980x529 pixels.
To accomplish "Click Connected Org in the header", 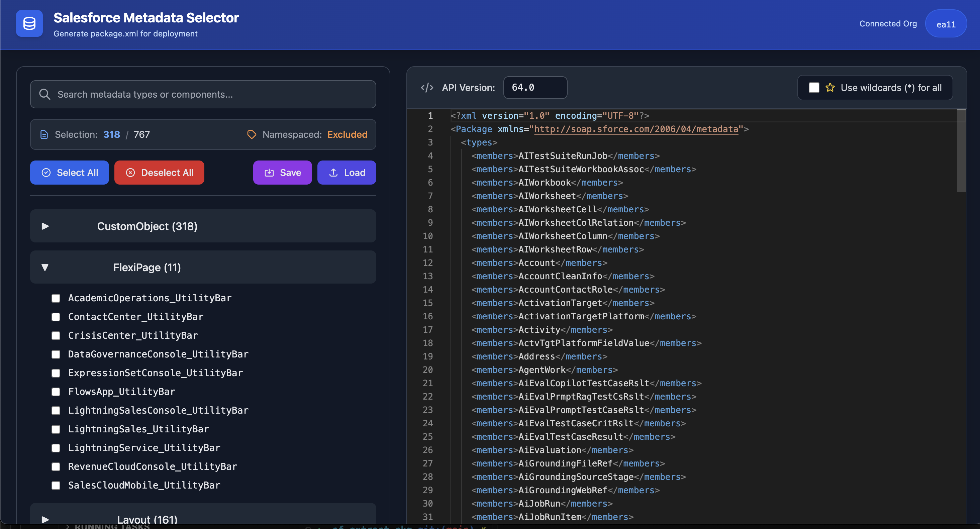I will coord(888,24).
